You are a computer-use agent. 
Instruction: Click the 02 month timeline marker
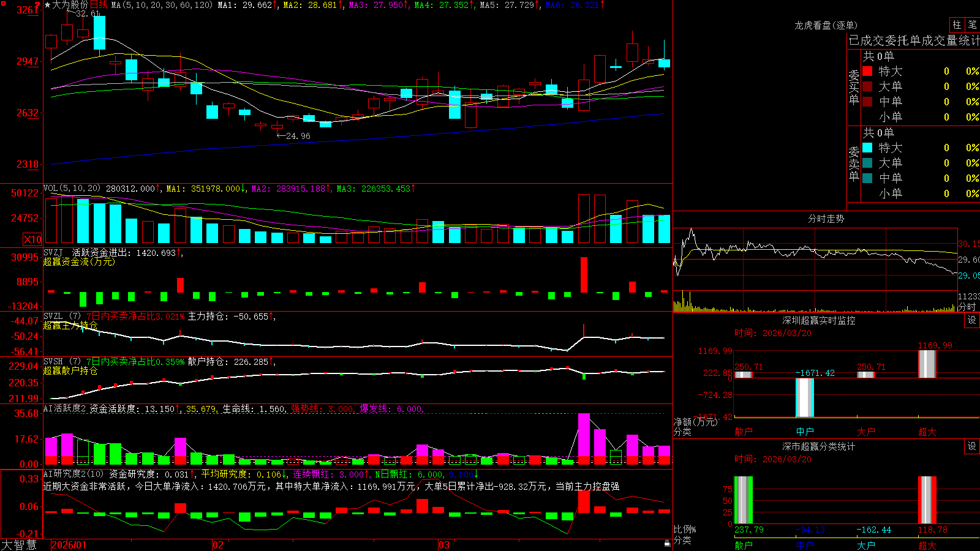point(218,545)
